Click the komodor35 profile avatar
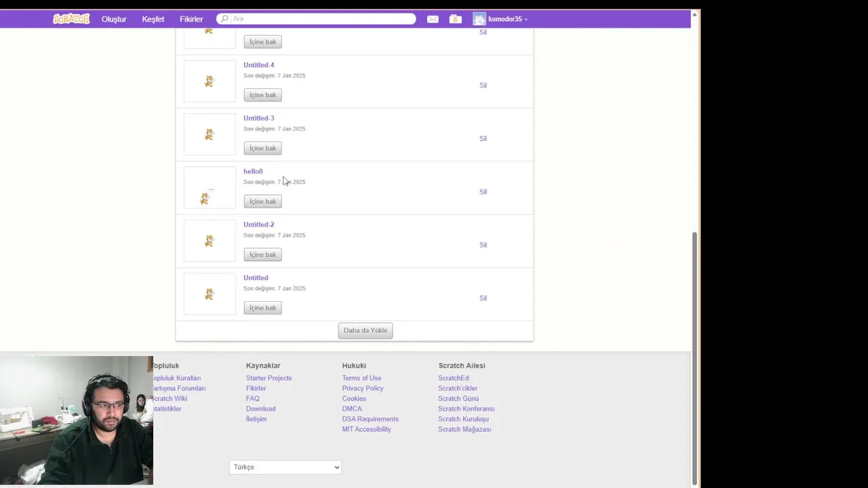The width and height of the screenshot is (868, 488). click(x=479, y=19)
